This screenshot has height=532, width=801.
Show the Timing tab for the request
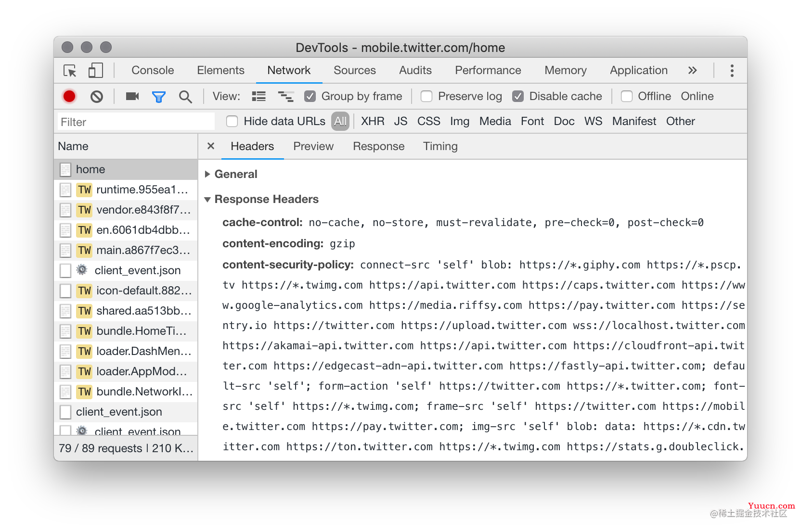[440, 146]
